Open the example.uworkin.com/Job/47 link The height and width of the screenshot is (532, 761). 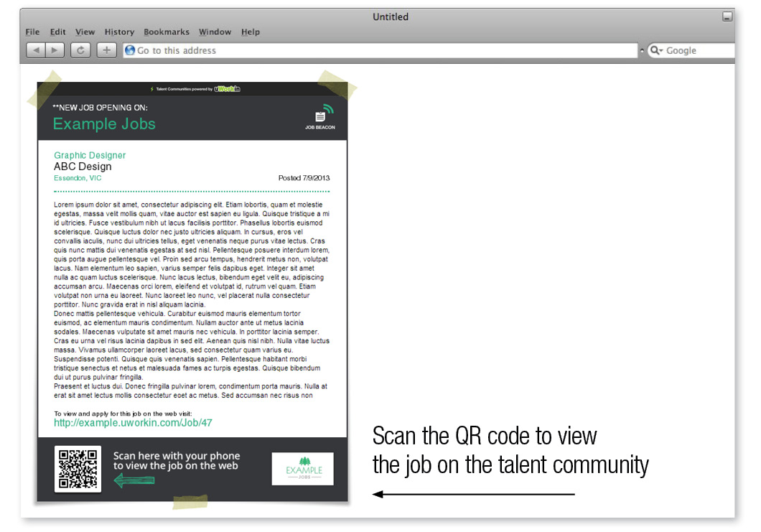[133, 423]
